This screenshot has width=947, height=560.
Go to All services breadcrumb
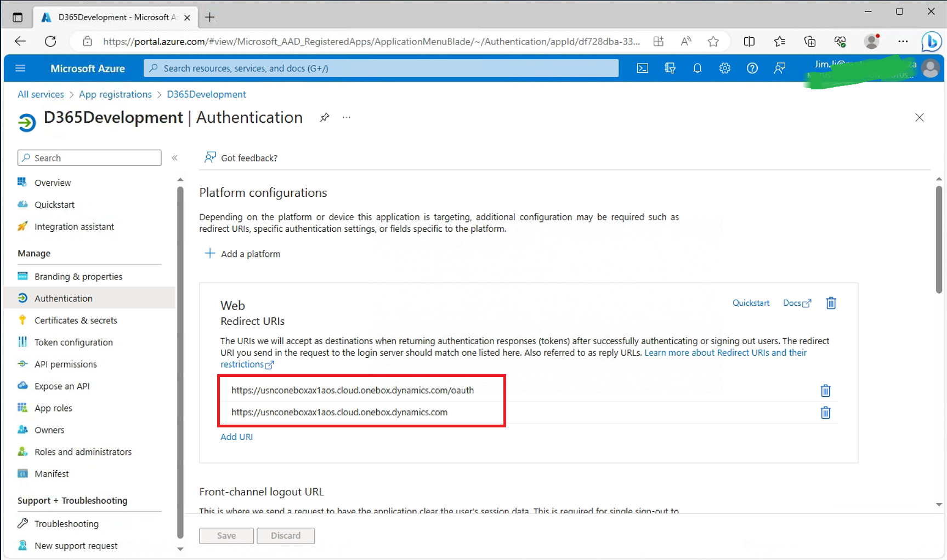pyautogui.click(x=41, y=94)
